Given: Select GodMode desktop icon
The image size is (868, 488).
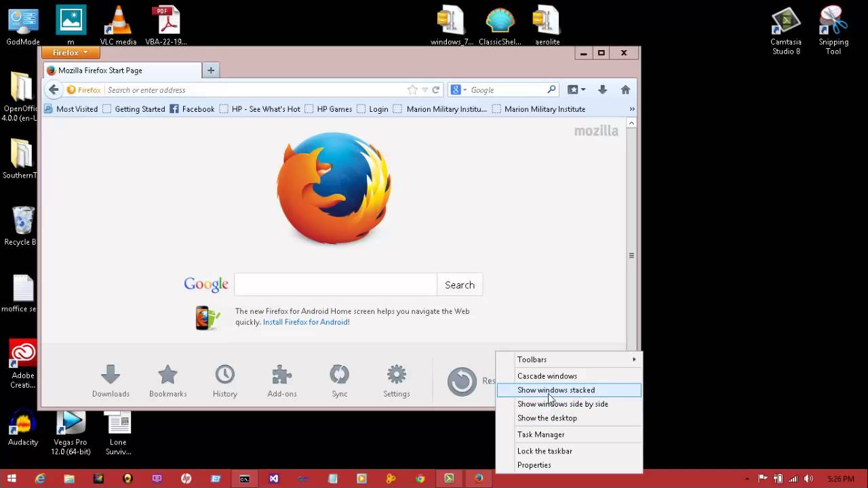Looking at the screenshot, I should [x=23, y=26].
